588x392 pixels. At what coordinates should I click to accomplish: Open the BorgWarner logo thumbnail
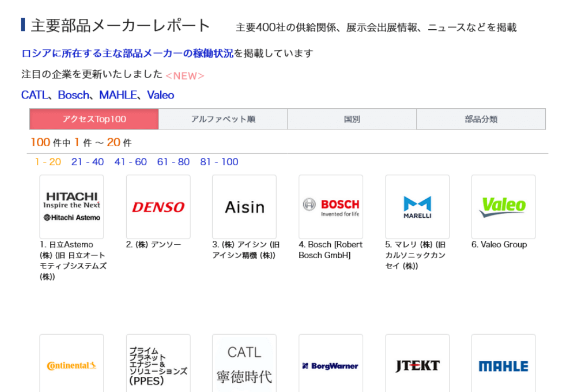(x=331, y=363)
